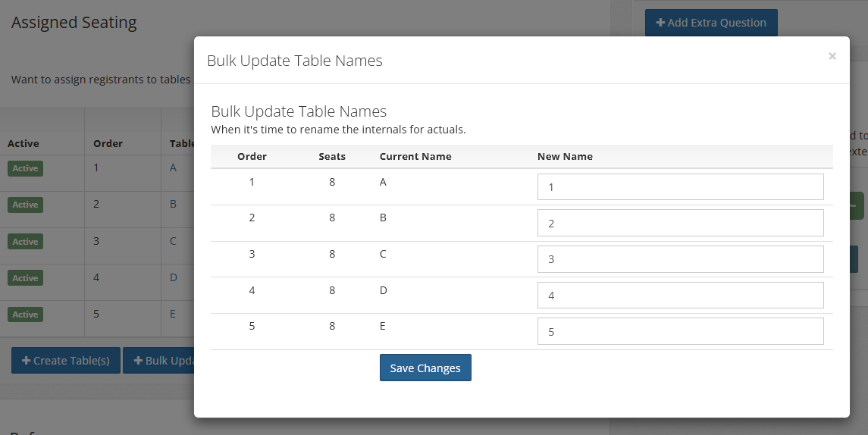Click the Bulk Update button behind dialog
Screen dimensions: 868x435
pyautogui.click(x=158, y=360)
